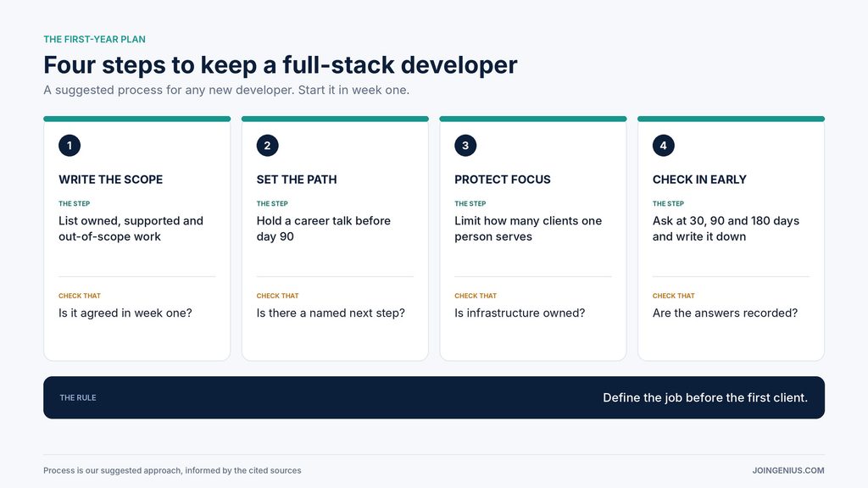Select the "THE FIRST-YEAR PLAN" label

click(x=95, y=39)
